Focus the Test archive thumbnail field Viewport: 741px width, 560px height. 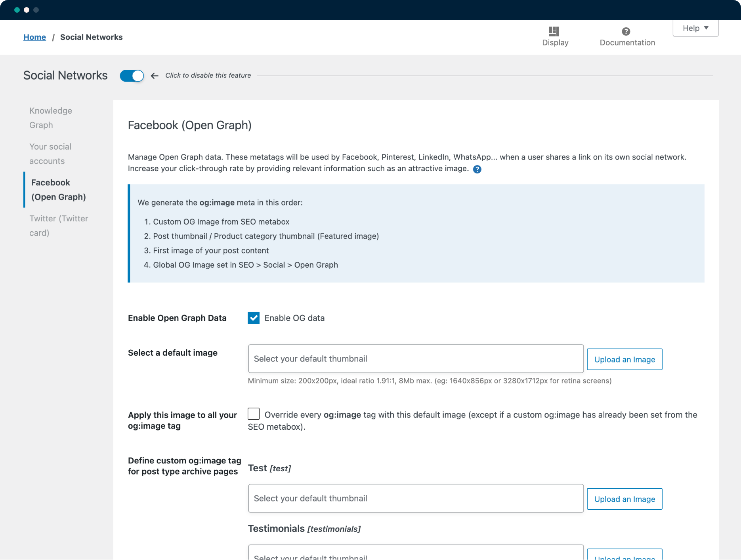tap(416, 498)
